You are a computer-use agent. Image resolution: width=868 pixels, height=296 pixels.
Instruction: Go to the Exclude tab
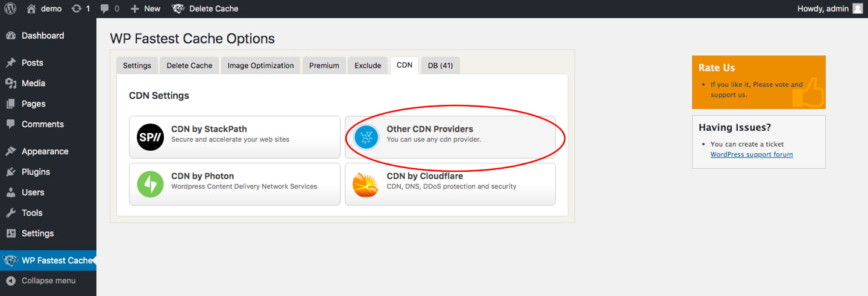pos(368,65)
